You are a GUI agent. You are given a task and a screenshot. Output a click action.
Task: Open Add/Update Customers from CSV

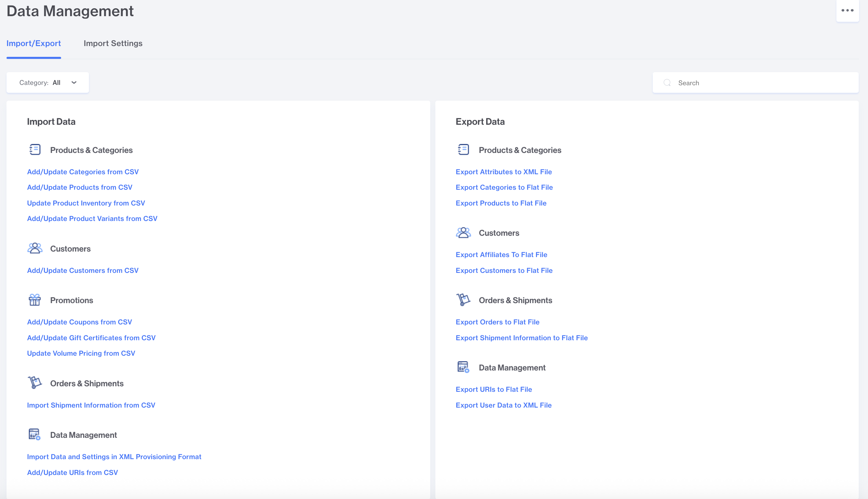(x=83, y=270)
